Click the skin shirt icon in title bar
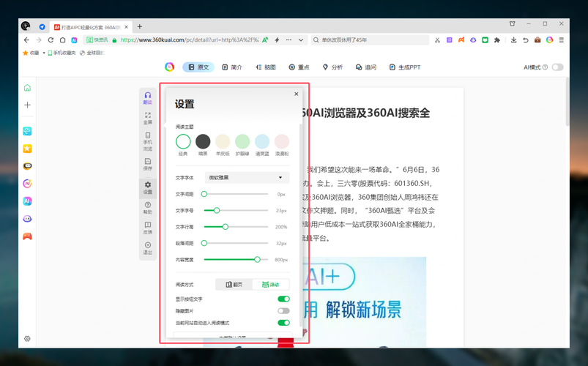 pos(513,23)
